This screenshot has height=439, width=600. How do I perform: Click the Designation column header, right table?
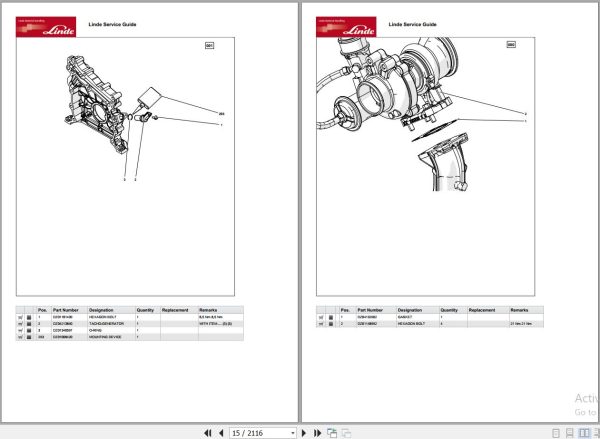click(410, 310)
